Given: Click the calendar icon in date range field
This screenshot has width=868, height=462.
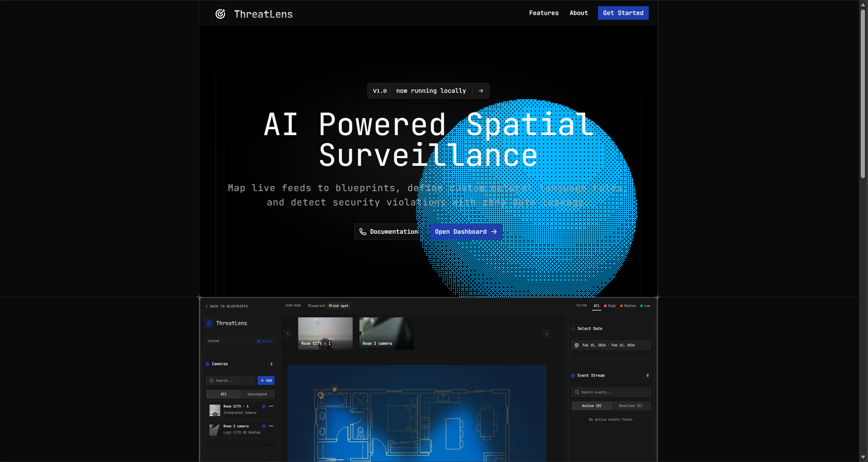Looking at the screenshot, I should pyautogui.click(x=577, y=345).
